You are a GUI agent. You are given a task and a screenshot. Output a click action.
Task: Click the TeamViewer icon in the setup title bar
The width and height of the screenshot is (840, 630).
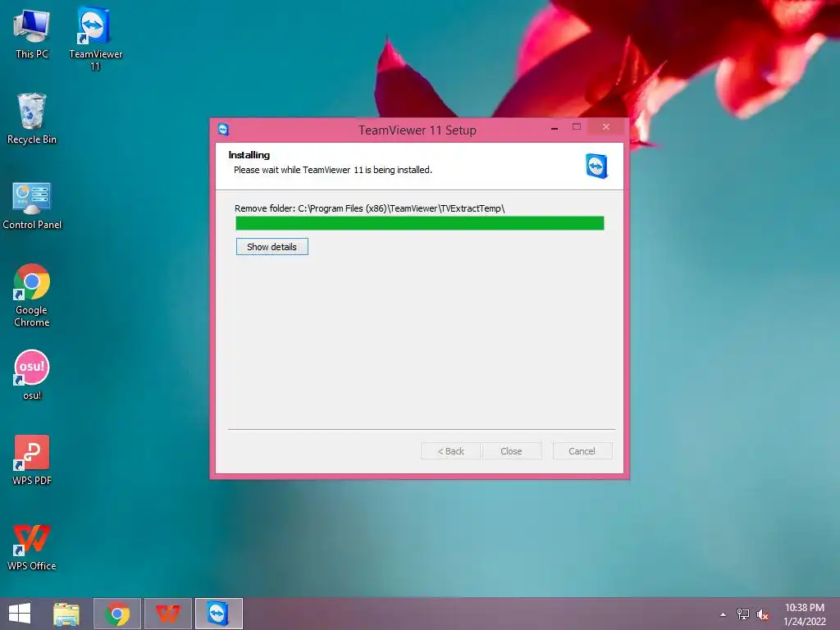(x=223, y=129)
